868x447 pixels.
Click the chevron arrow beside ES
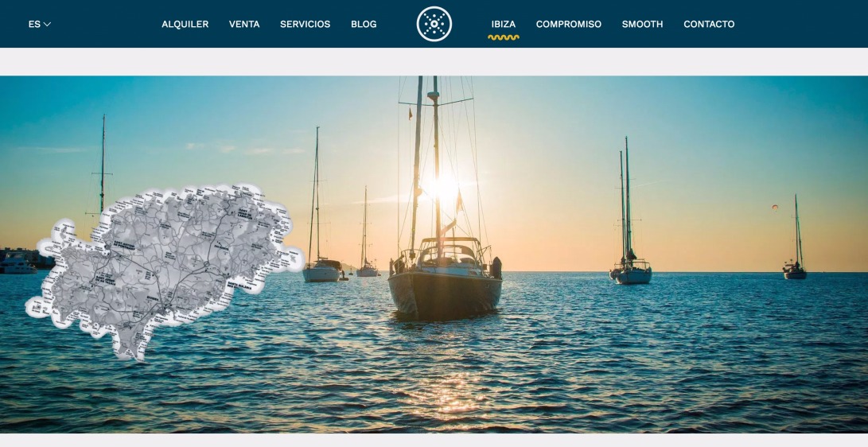tap(48, 25)
